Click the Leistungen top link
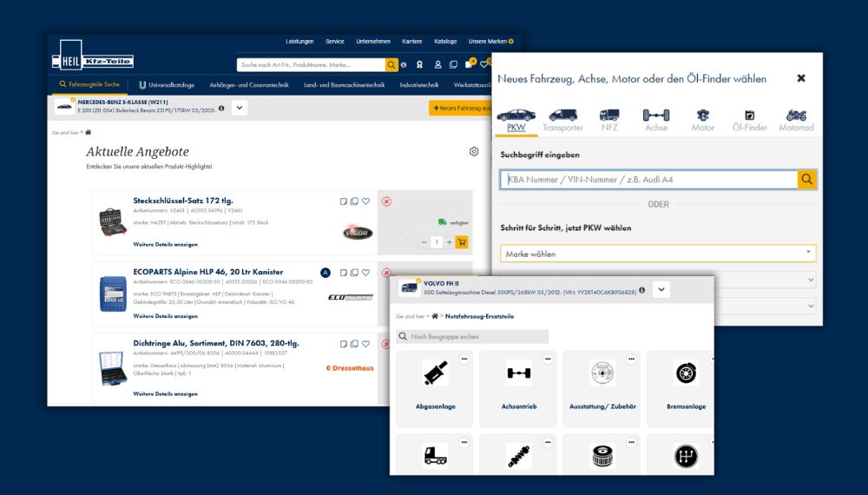 coord(299,42)
